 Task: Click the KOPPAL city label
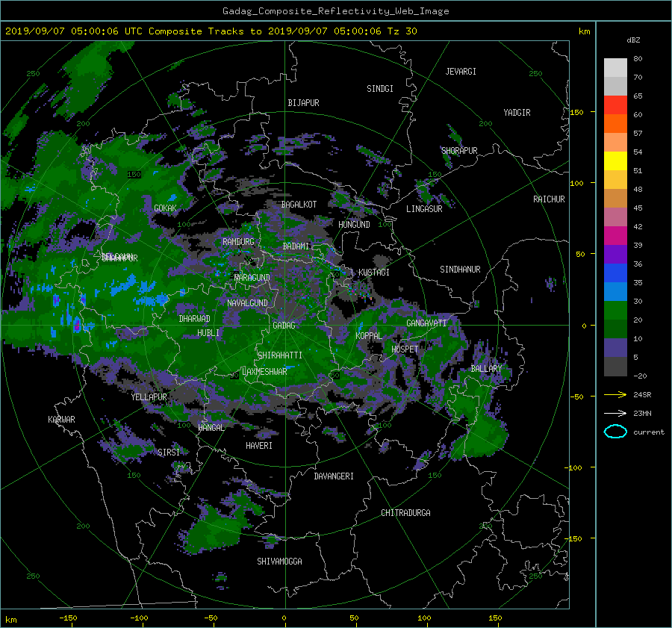(369, 336)
